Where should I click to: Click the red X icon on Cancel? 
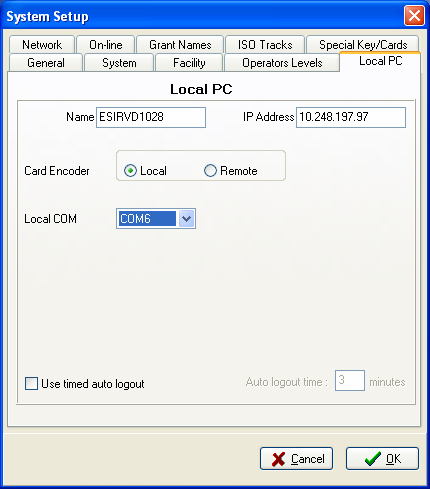278,459
